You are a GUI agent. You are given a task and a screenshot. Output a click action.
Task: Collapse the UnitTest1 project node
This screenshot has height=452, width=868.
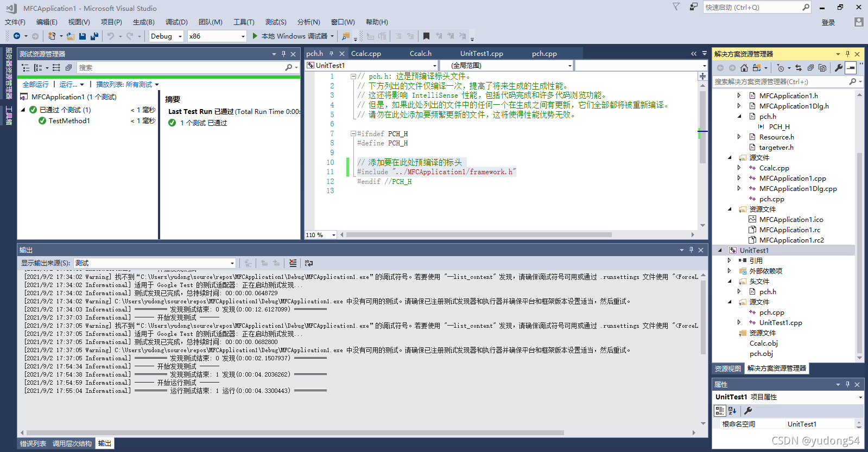pyautogui.click(x=720, y=250)
